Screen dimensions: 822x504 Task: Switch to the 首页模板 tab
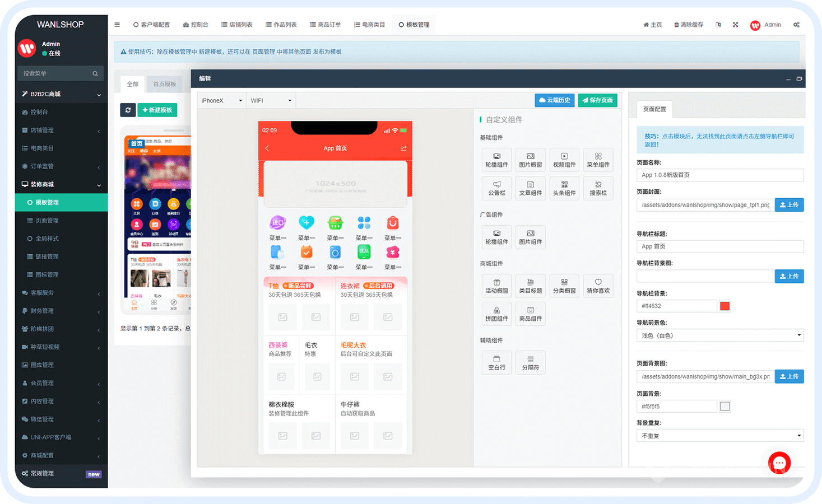tap(164, 83)
